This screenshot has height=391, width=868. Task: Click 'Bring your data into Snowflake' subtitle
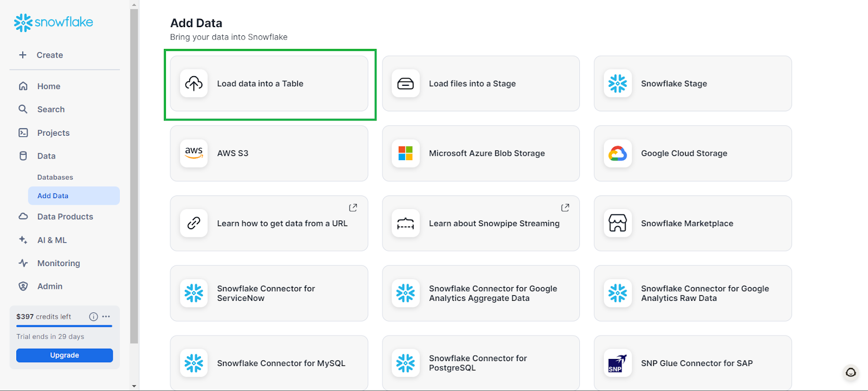[228, 37]
